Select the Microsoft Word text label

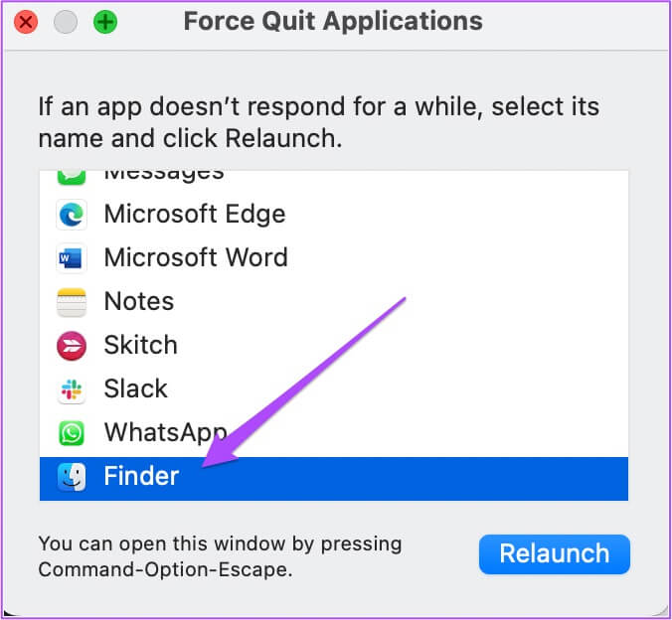pyautogui.click(x=196, y=258)
